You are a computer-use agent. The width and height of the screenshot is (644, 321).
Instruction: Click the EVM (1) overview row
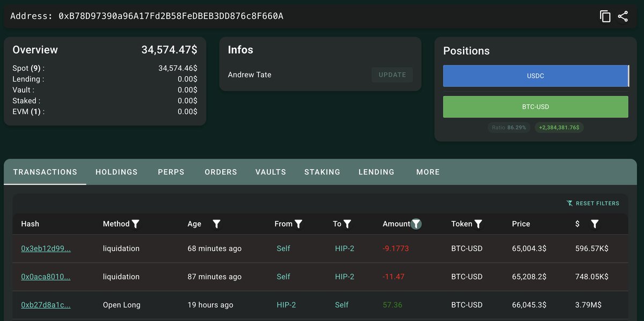[105, 111]
